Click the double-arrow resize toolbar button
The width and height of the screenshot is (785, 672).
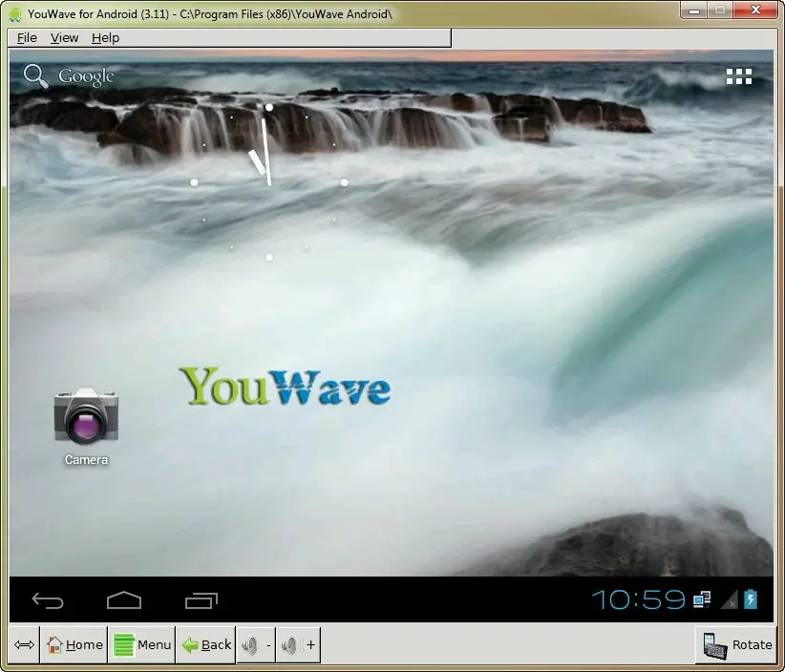pos(24,644)
